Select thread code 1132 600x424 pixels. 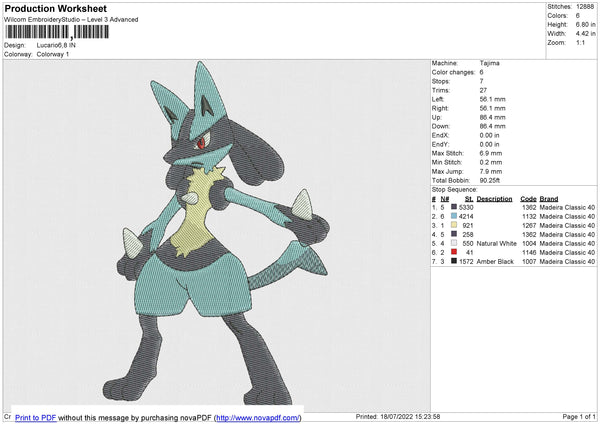tap(529, 216)
